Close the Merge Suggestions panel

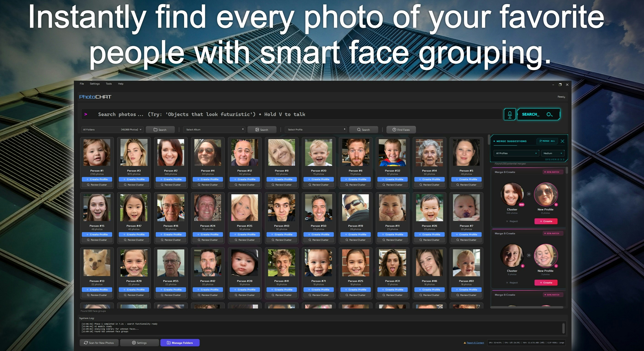coord(563,141)
